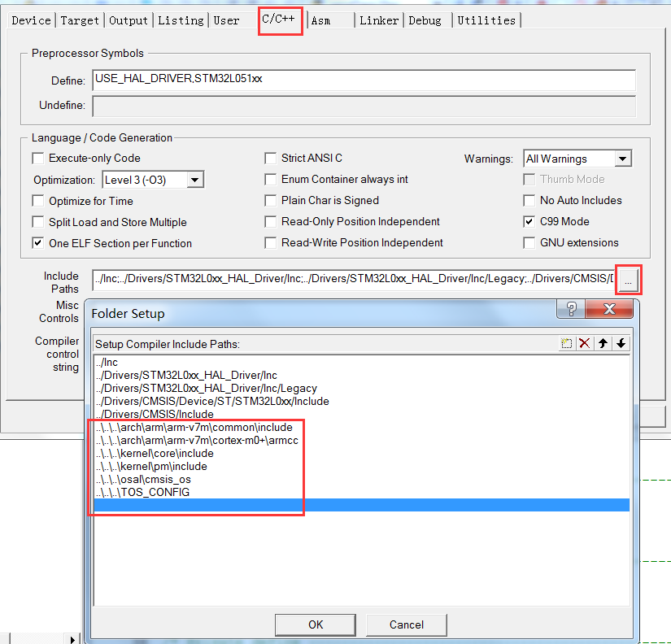Switch to the Device tab

[x=31, y=20]
